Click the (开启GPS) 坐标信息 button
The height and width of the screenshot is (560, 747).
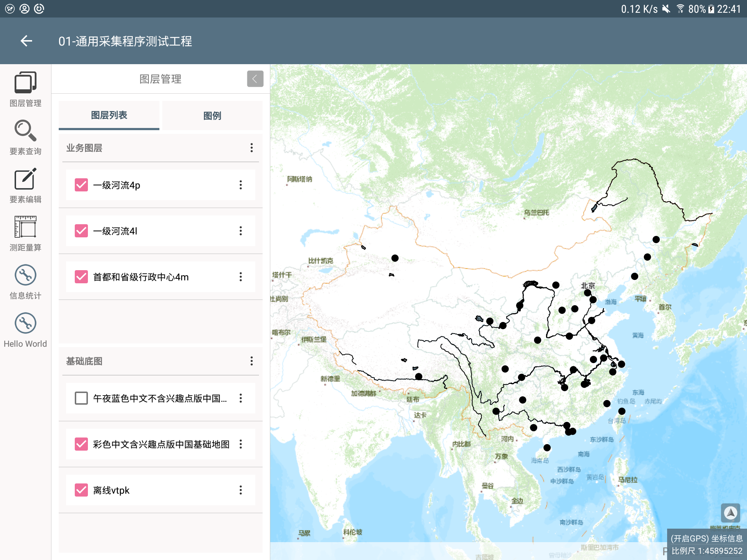pyautogui.click(x=707, y=538)
